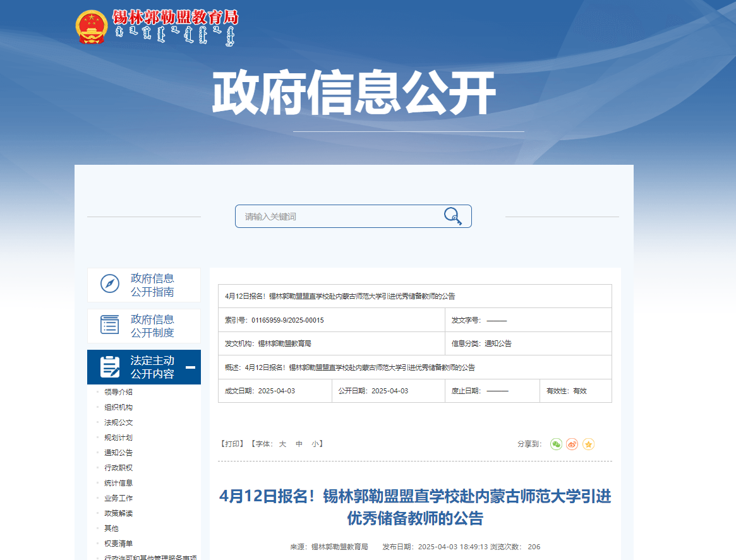Open 其他 in sidebar list

pos(111,528)
